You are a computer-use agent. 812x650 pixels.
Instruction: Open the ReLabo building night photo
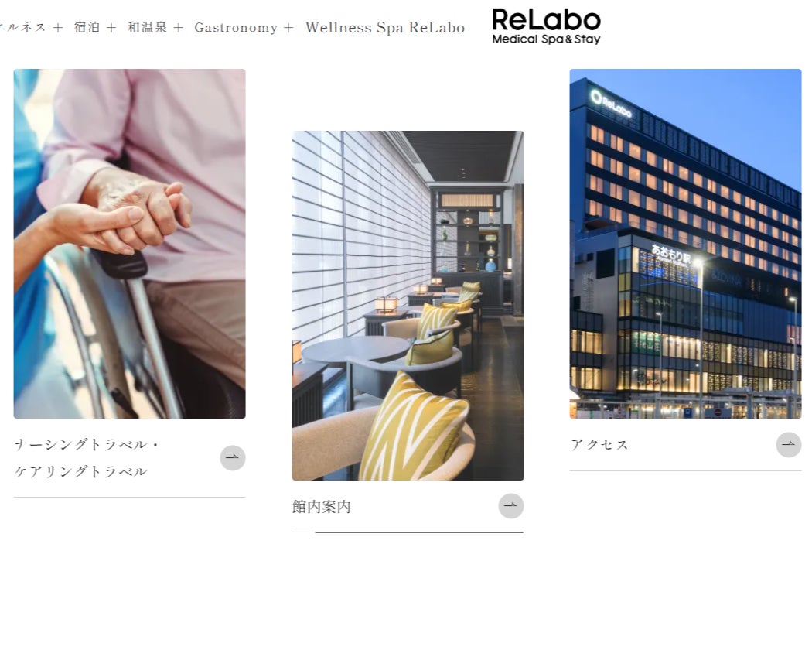(685, 244)
